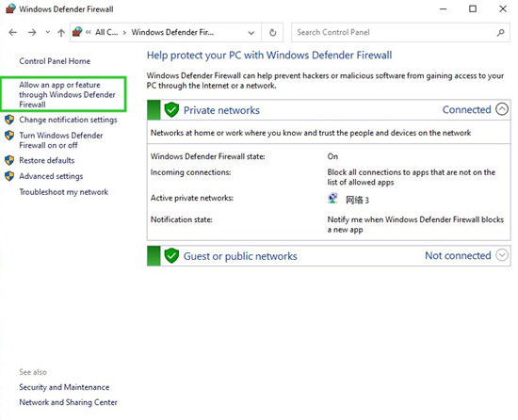Click the Back navigation arrow
The width and height of the screenshot is (518, 420).
click(12, 32)
